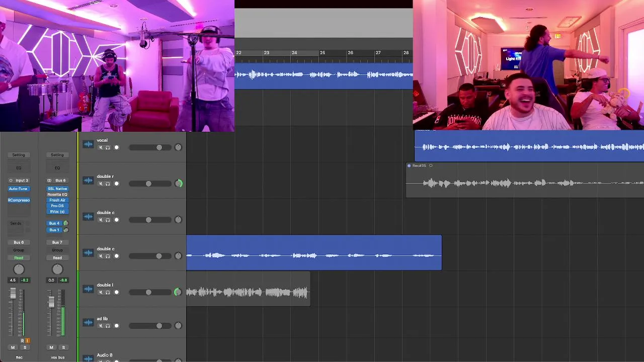The width and height of the screenshot is (644, 362).
Task: Solo the ad lib track with headphone icon
Action: (x=108, y=326)
